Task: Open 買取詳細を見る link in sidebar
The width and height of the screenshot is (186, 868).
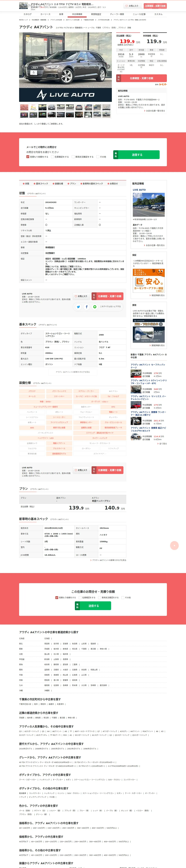Action: (x=157, y=345)
